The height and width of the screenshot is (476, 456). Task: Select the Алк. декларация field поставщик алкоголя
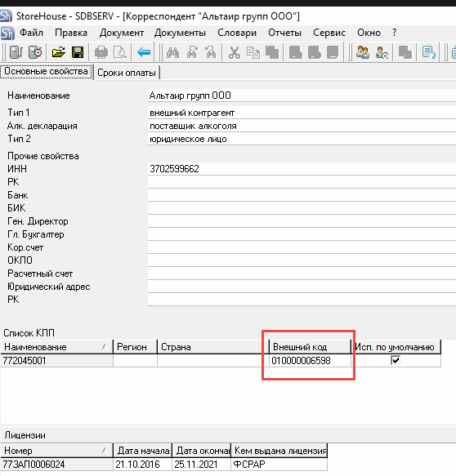302,126
